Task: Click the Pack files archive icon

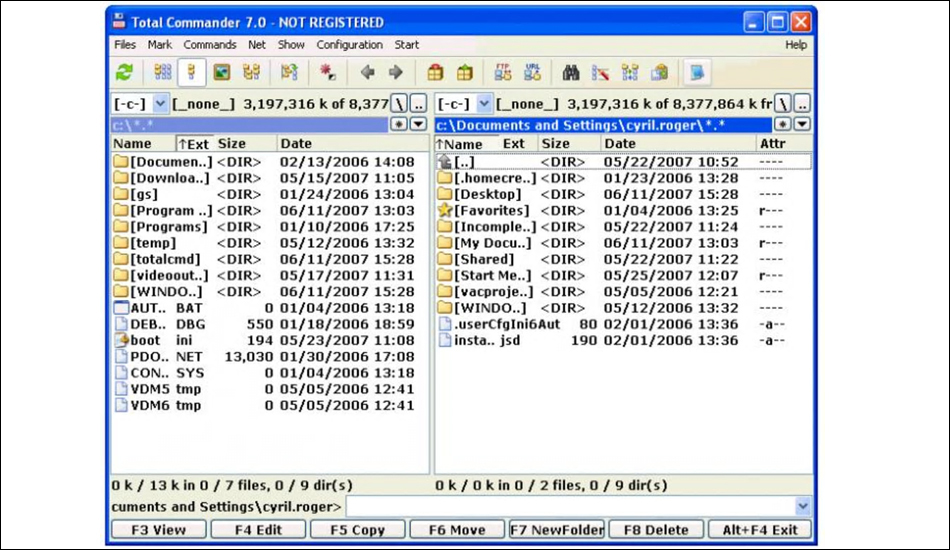Action: [435, 73]
